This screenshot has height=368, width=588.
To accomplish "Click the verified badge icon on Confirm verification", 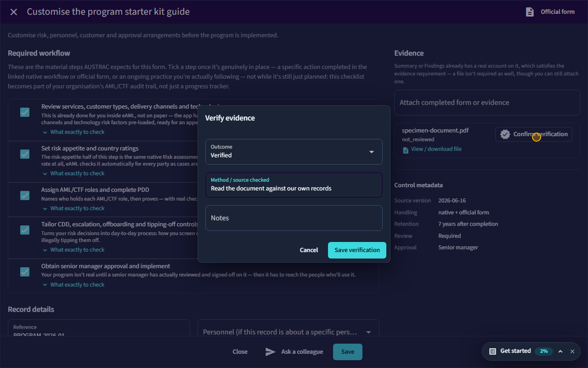I will point(505,134).
